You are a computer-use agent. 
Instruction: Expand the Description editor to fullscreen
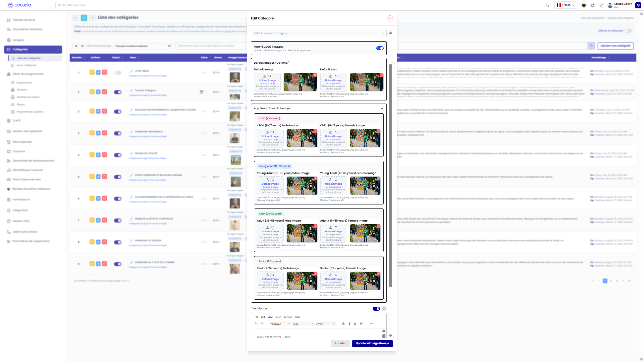pyautogui.click(x=384, y=309)
